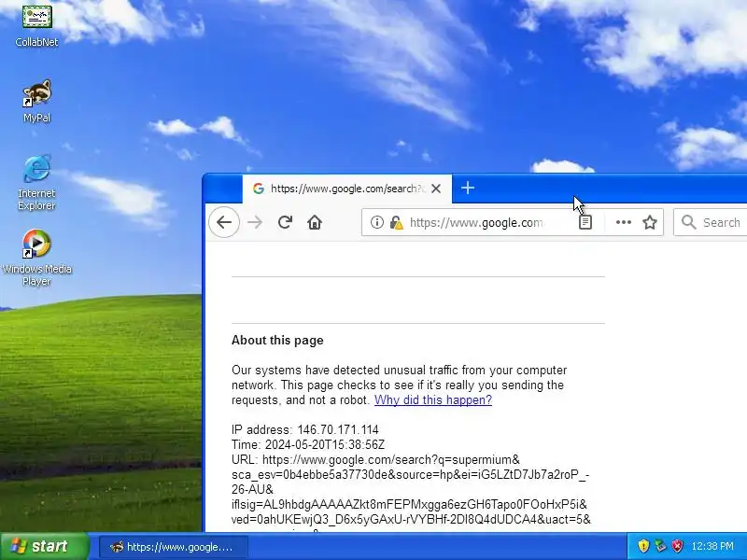
Task: Reload the current Google page
Action: [x=285, y=222]
